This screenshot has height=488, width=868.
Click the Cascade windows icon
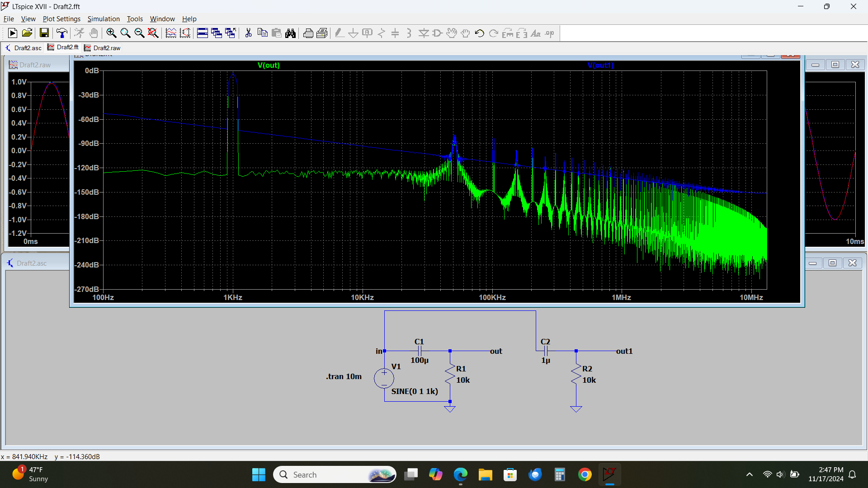click(217, 33)
